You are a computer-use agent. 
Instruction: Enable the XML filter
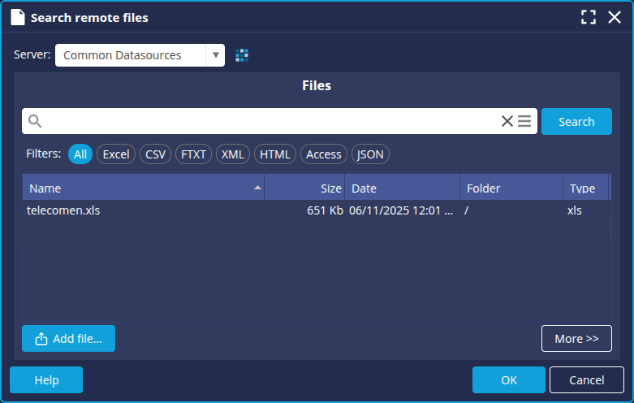tap(233, 154)
